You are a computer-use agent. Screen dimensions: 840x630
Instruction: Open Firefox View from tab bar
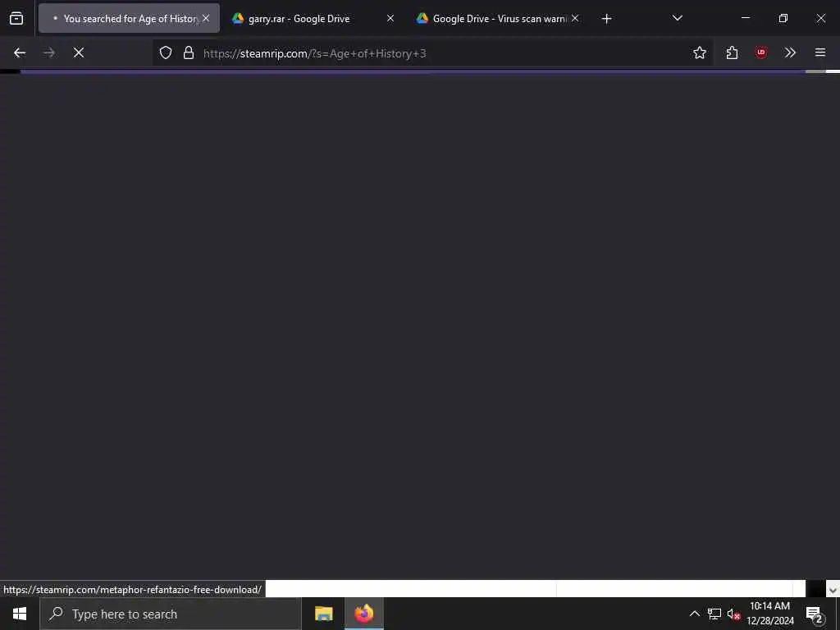pyautogui.click(x=16, y=19)
